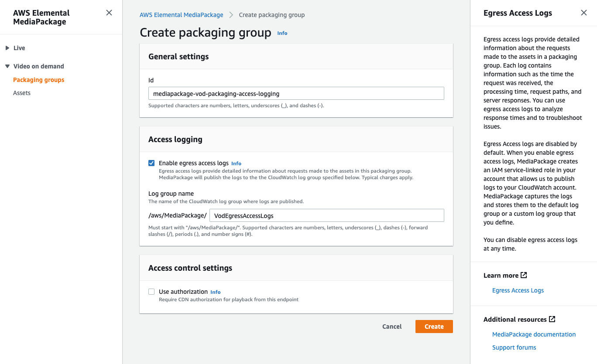Uncheck Enable egress access logs checkbox
Screen dimensions: 597x364
151,163
